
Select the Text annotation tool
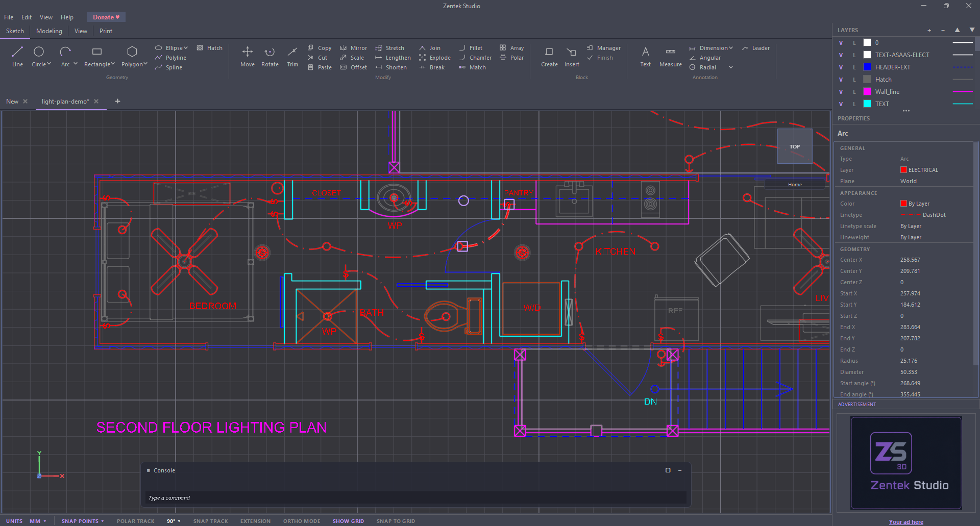click(646, 56)
